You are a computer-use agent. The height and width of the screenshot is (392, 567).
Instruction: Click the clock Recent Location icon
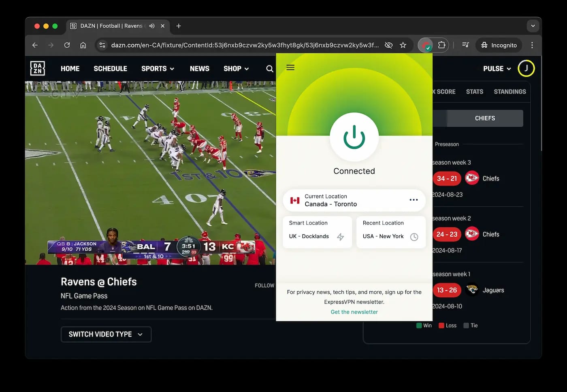point(414,237)
